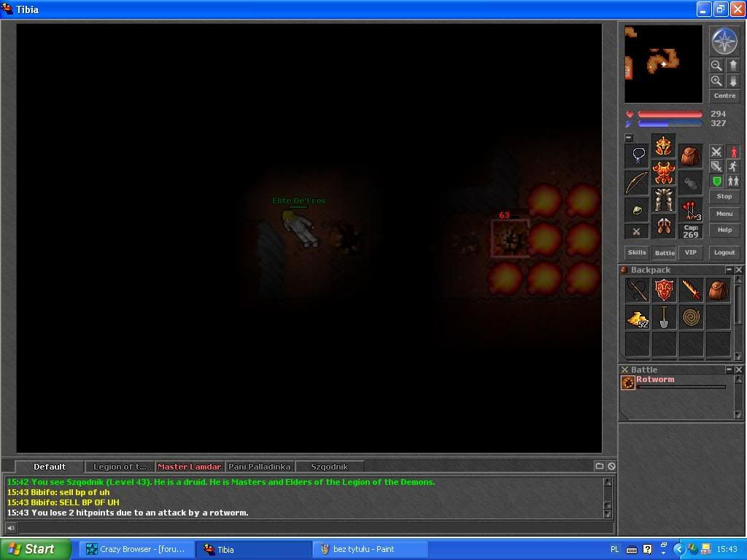Enable defensive green shield mode
The image size is (747, 560).
pos(716,181)
